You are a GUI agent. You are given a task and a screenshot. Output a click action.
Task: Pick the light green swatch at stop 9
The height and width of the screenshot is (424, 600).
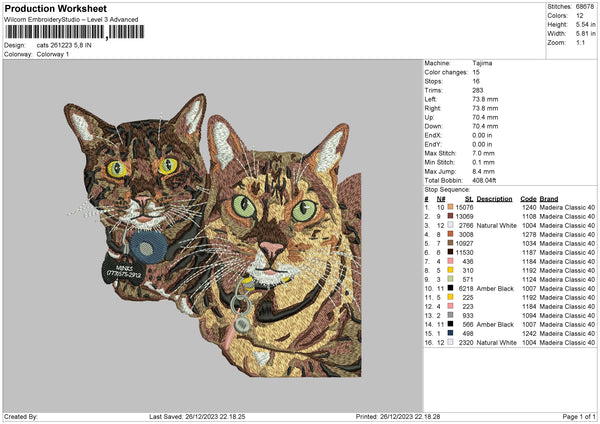click(x=451, y=279)
